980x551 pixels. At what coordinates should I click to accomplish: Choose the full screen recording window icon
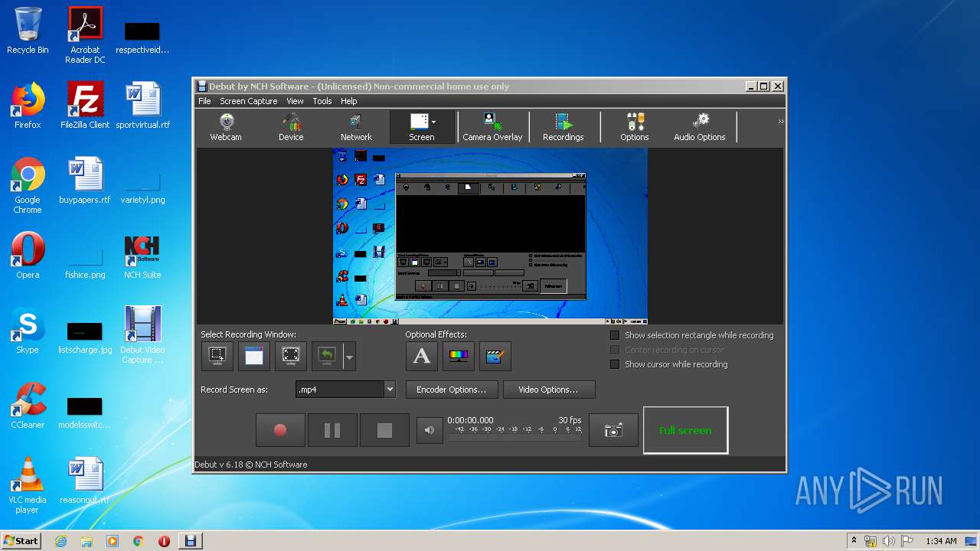[291, 356]
